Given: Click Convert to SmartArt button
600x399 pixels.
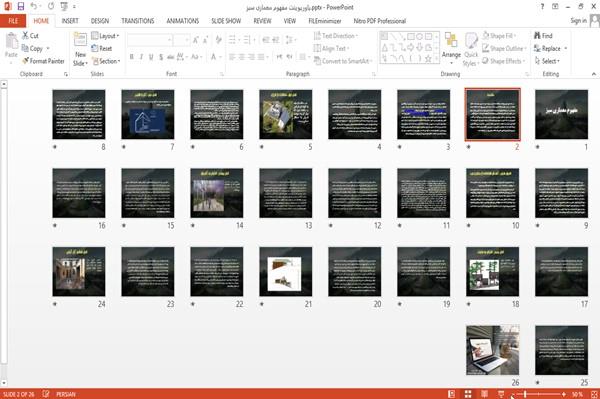Looking at the screenshot, I should 343,61.
